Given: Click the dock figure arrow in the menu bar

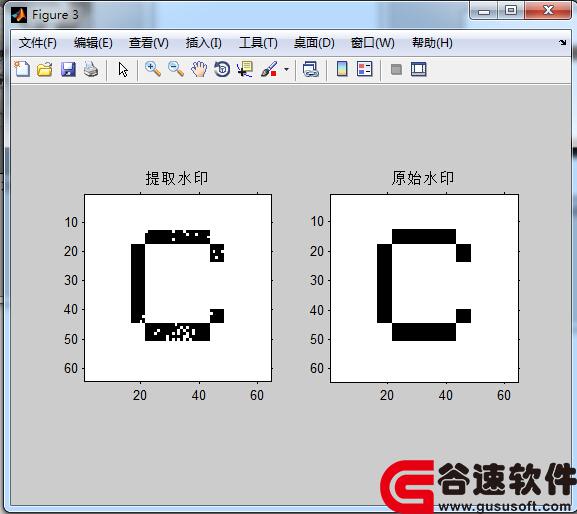Looking at the screenshot, I should pyautogui.click(x=563, y=43).
